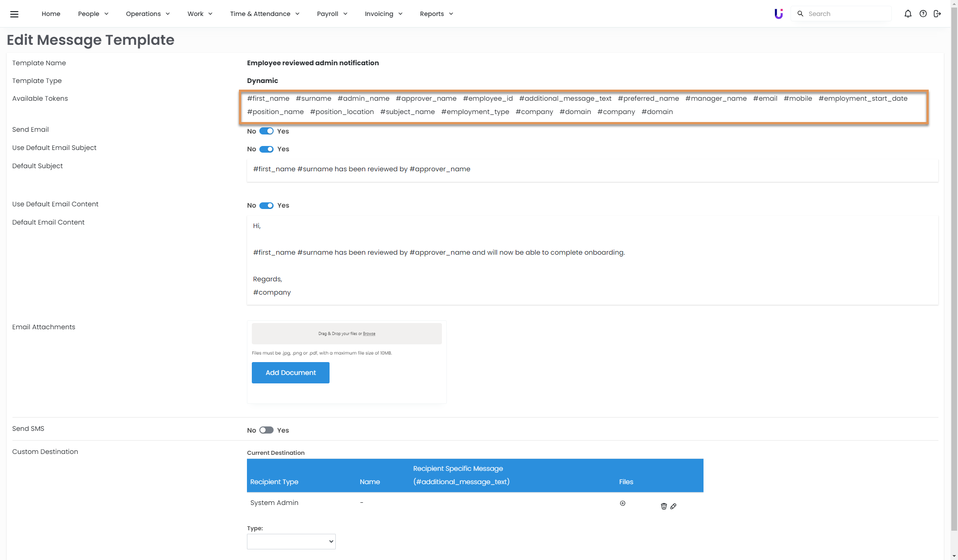Image resolution: width=958 pixels, height=560 pixels.
Task: Expand the People menu
Action: 93,14
